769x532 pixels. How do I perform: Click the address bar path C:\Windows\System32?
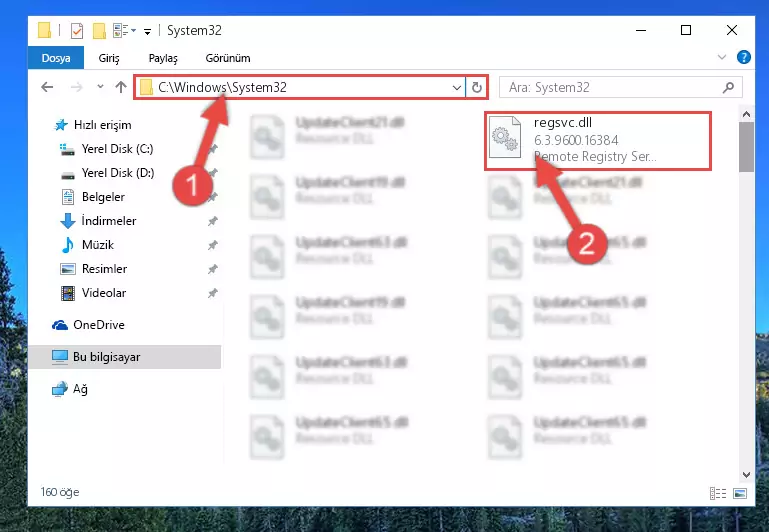(x=222, y=87)
